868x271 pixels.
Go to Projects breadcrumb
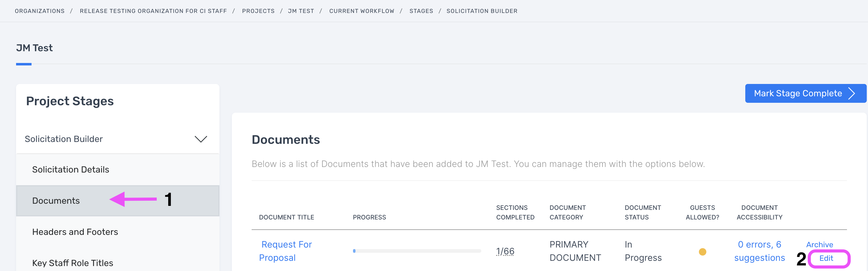(258, 11)
